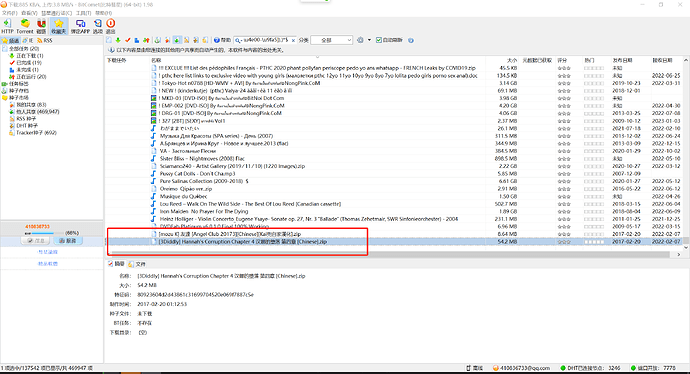Switch to the 频道 sidebar tab
Screen dimensions: 690x374
tap(11, 40)
